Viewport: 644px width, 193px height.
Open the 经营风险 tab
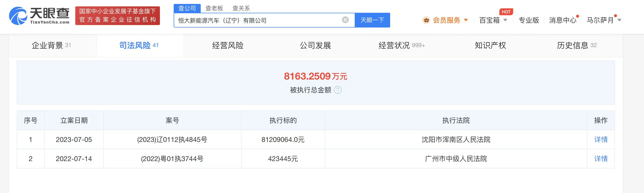[228, 45]
